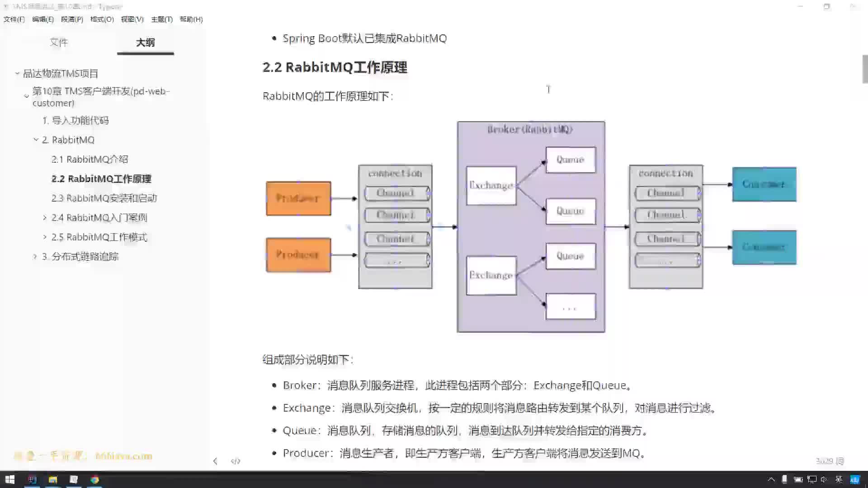Viewport: 868px width, 488px height.
Task: Switch the input method language indicator
Action: [839, 479]
